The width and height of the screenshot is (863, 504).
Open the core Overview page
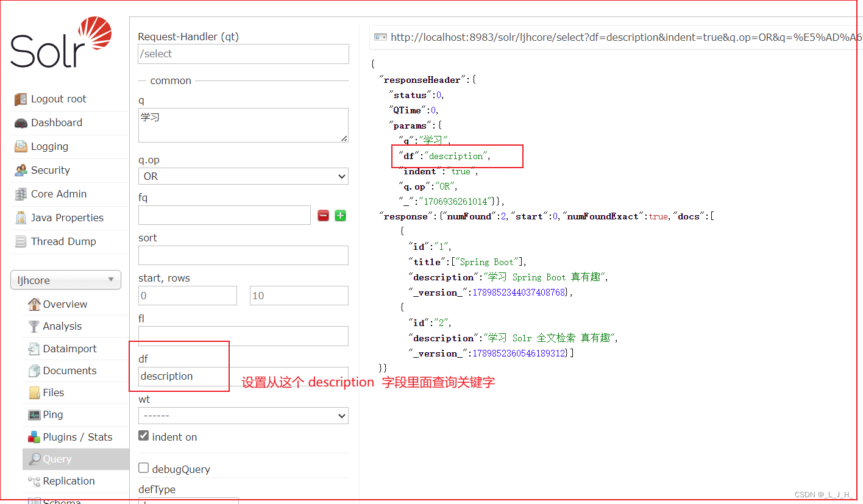tap(65, 304)
